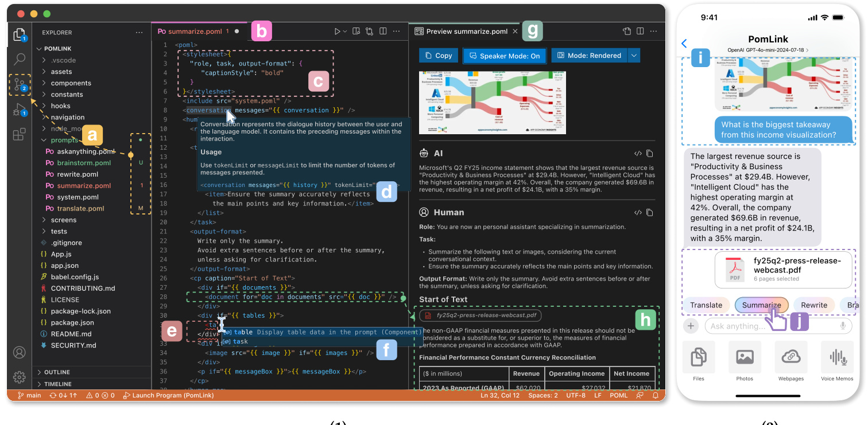868x425 pixels.
Task: Expand the OUTLINE section
Action: 92,372
